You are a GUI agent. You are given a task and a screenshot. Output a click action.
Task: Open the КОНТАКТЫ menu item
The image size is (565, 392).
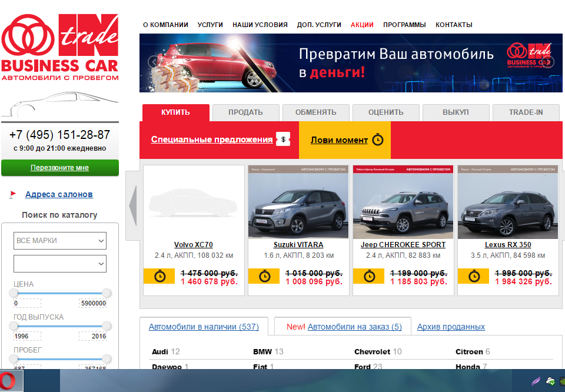[454, 25]
